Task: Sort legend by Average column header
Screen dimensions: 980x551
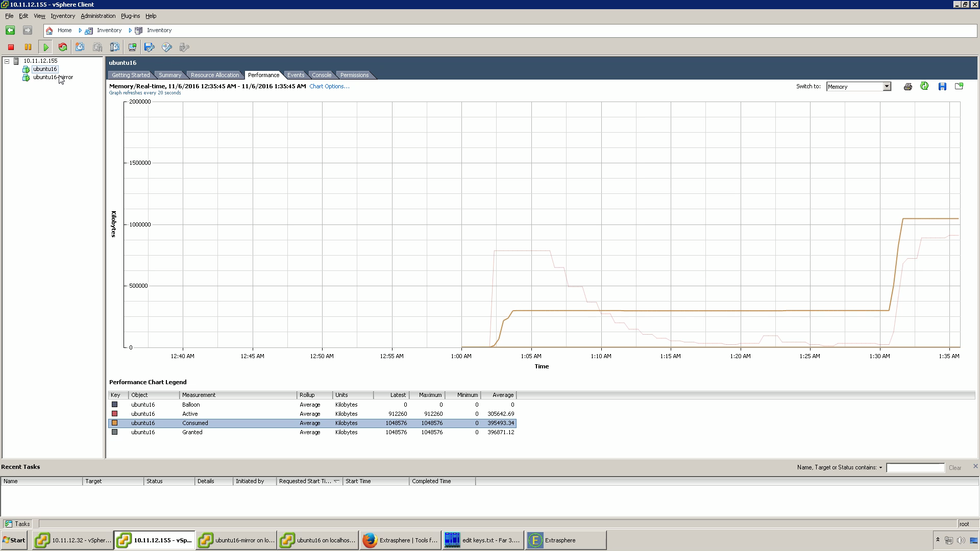Action: click(498, 395)
